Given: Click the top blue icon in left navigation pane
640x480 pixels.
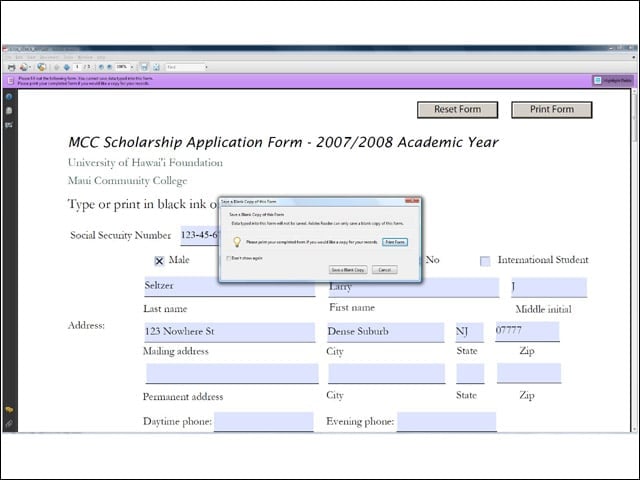Looking at the screenshot, I should [9, 97].
